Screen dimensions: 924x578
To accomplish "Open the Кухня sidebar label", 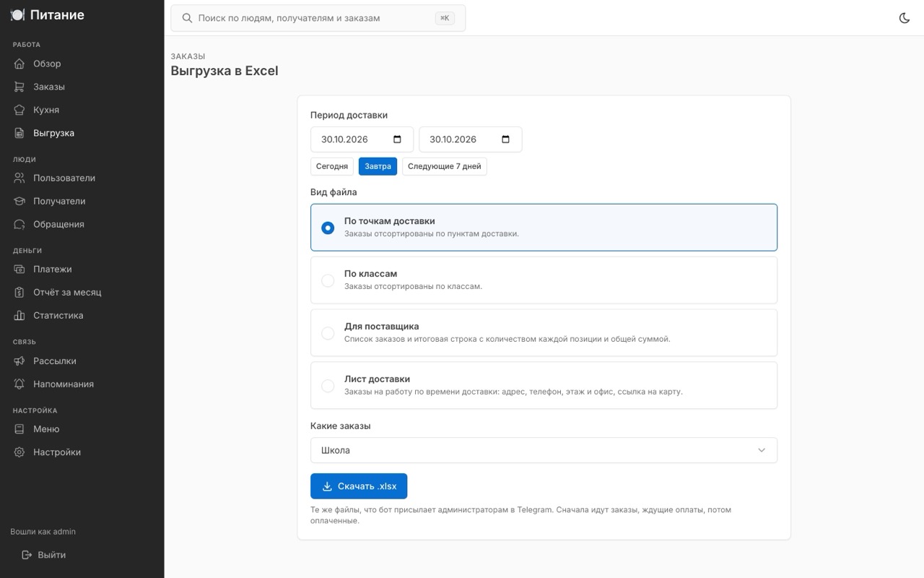I will point(46,110).
